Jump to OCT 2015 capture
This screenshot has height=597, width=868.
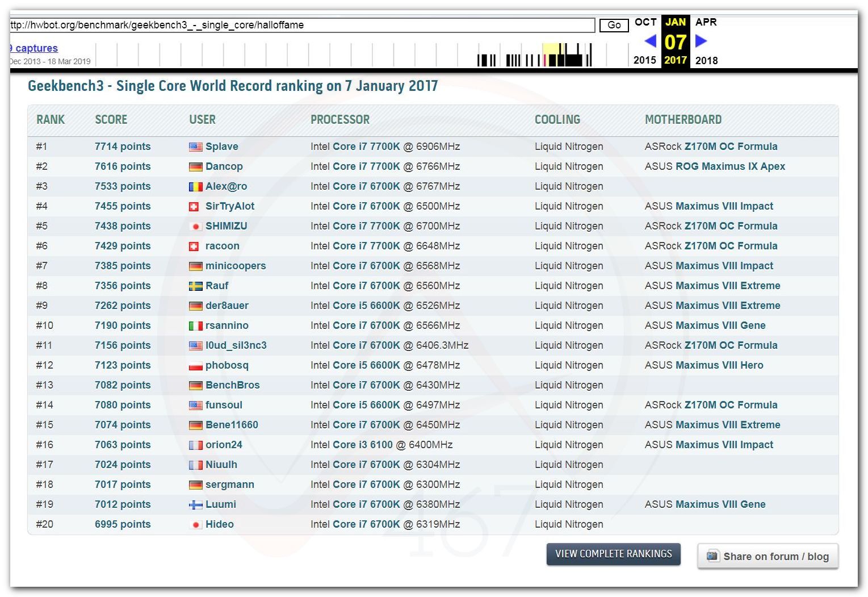(x=645, y=22)
